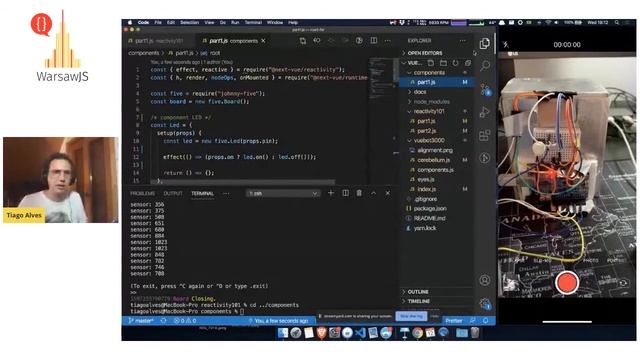Click the master branch in the status bar
The width and height of the screenshot is (640, 360).
(x=141, y=321)
